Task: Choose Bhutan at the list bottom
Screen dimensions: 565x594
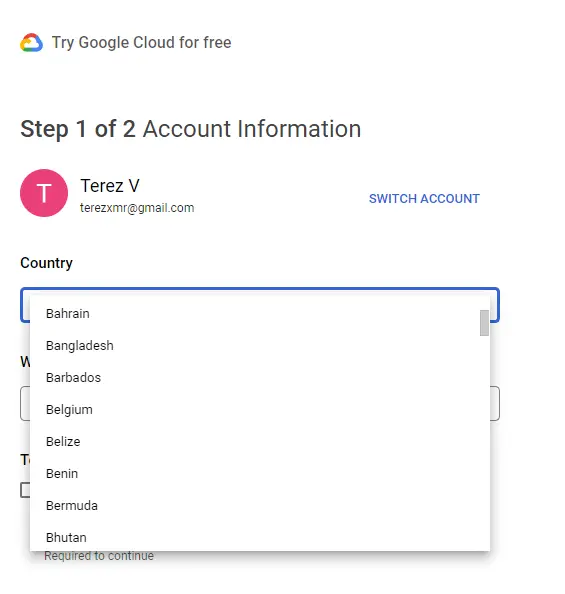Action: click(260, 537)
